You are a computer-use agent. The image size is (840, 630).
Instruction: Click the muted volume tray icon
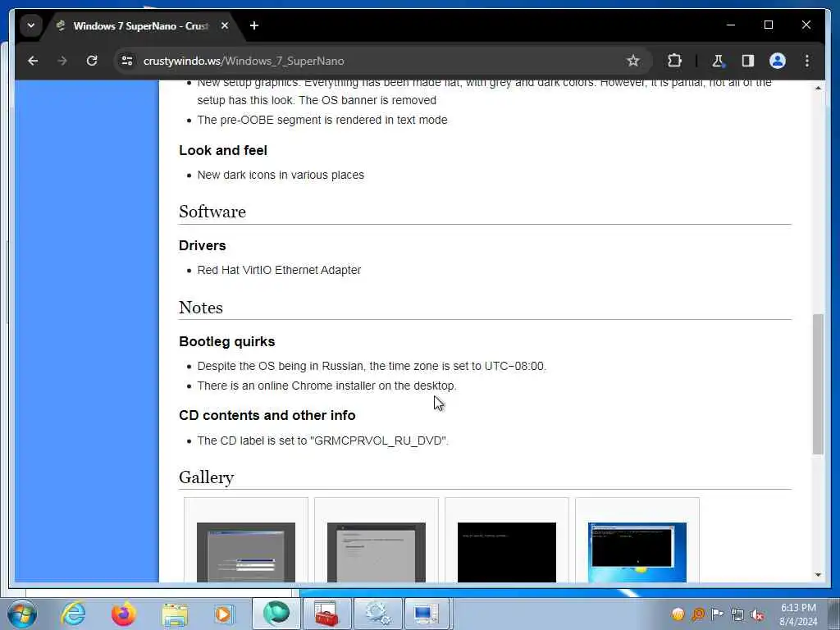coord(757,614)
